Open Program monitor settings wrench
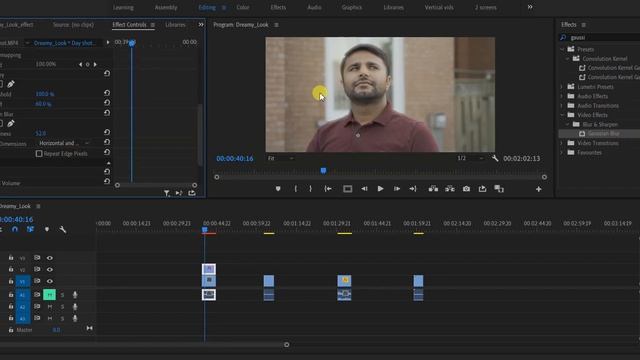This screenshot has height=360, width=640. (x=495, y=158)
